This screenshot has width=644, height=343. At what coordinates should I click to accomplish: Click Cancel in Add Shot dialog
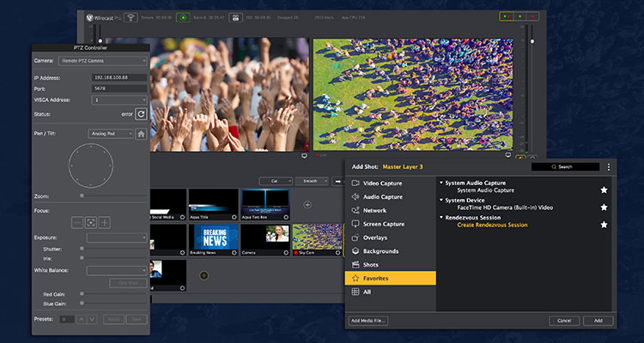click(563, 320)
